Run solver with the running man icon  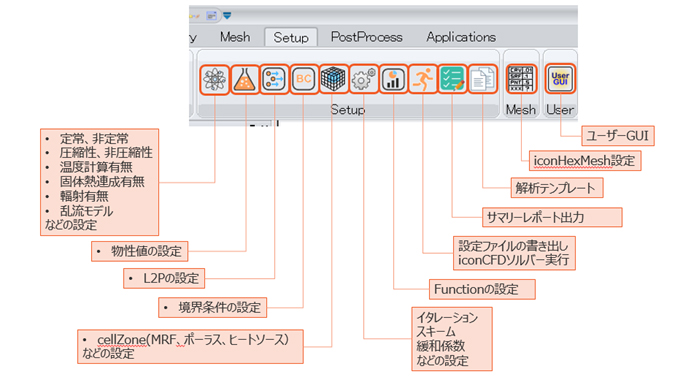coord(423,80)
